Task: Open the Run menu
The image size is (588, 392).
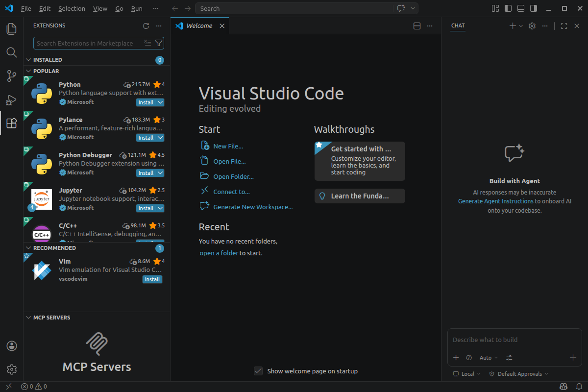Action: coord(137,8)
